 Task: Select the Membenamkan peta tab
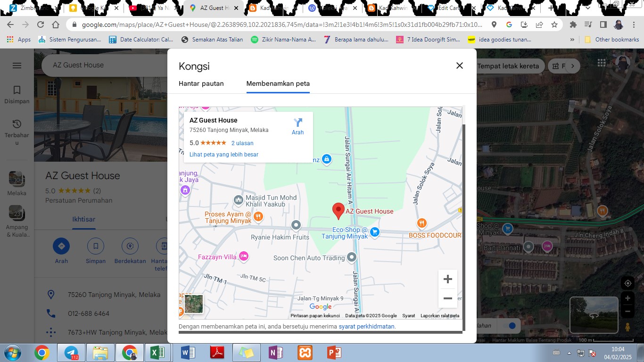pos(278,83)
